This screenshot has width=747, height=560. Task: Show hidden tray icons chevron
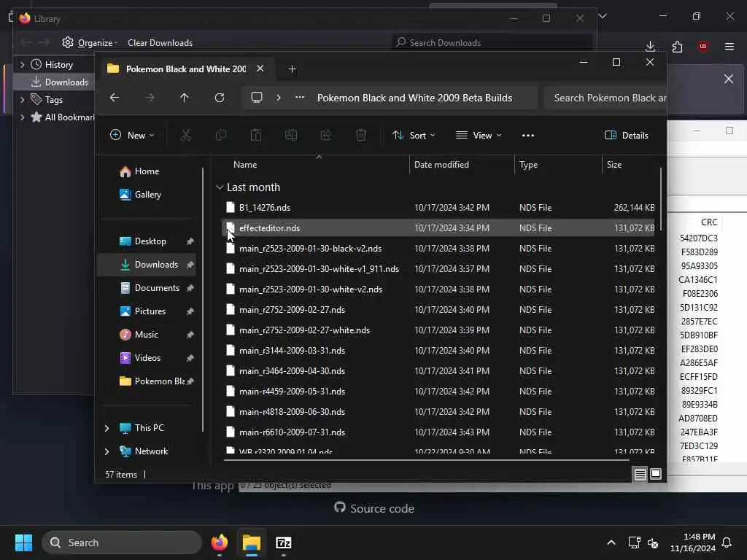coord(611,542)
